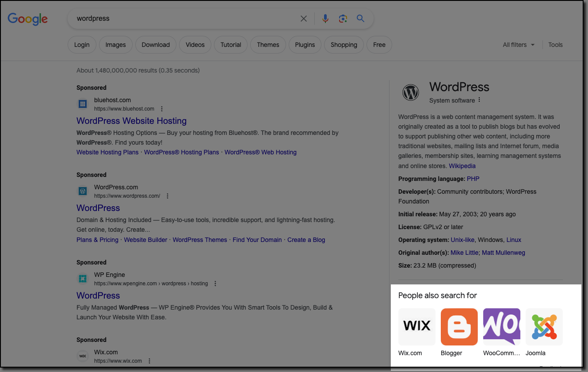588x372 pixels.
Task: Open the Wix.com thumbnail in related searches
Action: (x=416, y=327)
